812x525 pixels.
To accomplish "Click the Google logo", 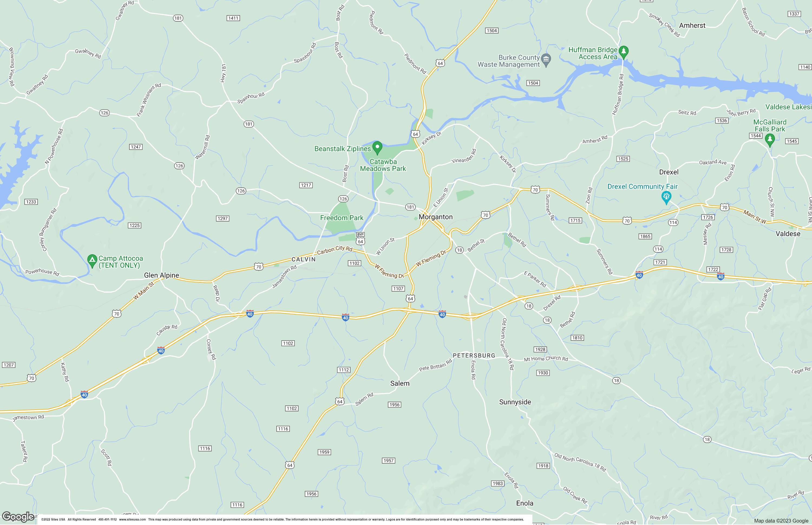I will pos(18,517).
